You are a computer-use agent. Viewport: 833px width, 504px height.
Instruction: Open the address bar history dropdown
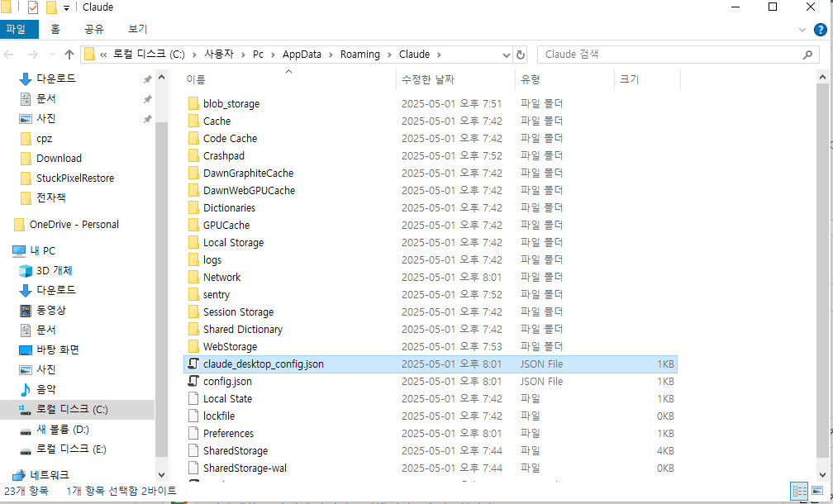pyautogui.click(x=506, y=55)
